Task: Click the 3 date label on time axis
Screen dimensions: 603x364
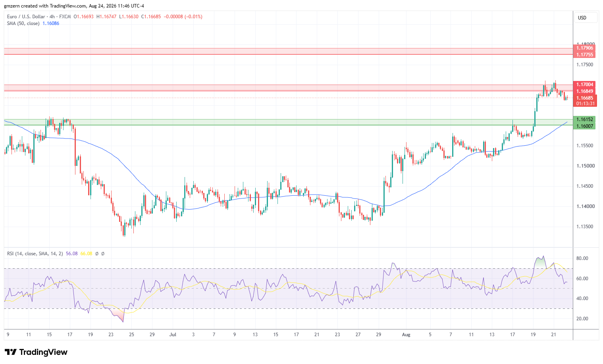Action: (x=193, y=335)
